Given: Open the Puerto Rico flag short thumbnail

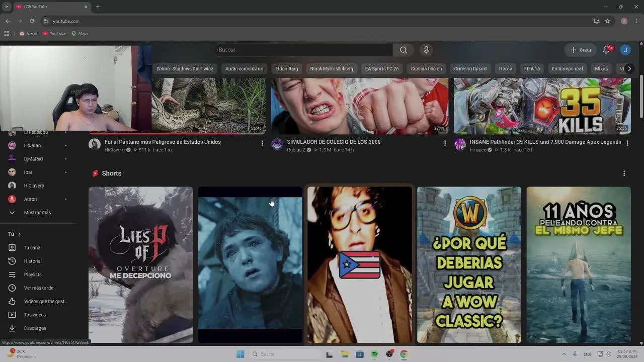Looking at the screenshot, I should coord(360,265).
